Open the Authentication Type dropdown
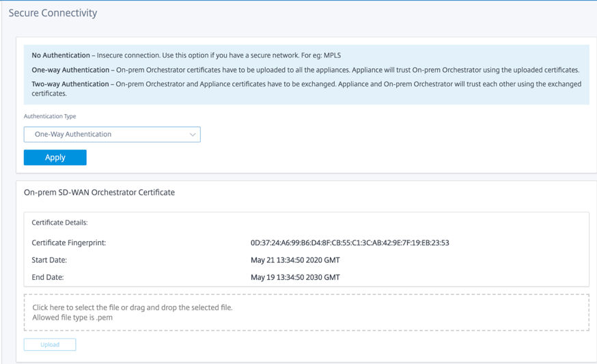 112,135
